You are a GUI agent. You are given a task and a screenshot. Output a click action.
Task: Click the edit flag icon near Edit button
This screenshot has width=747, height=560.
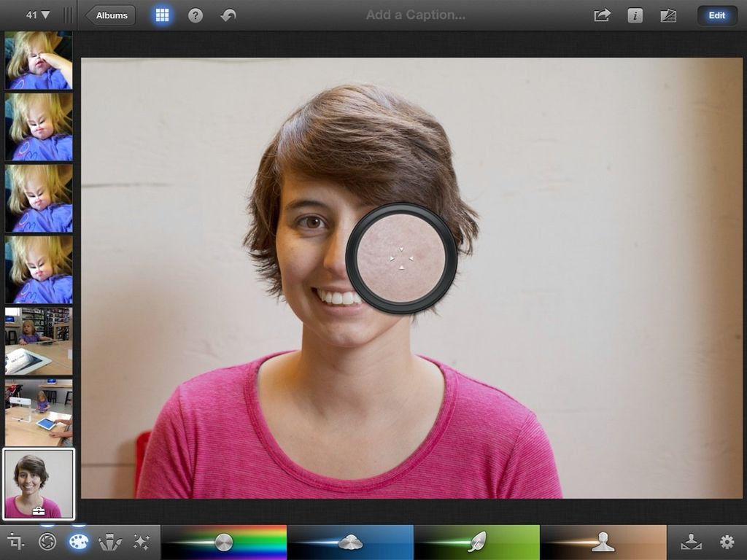668,15
